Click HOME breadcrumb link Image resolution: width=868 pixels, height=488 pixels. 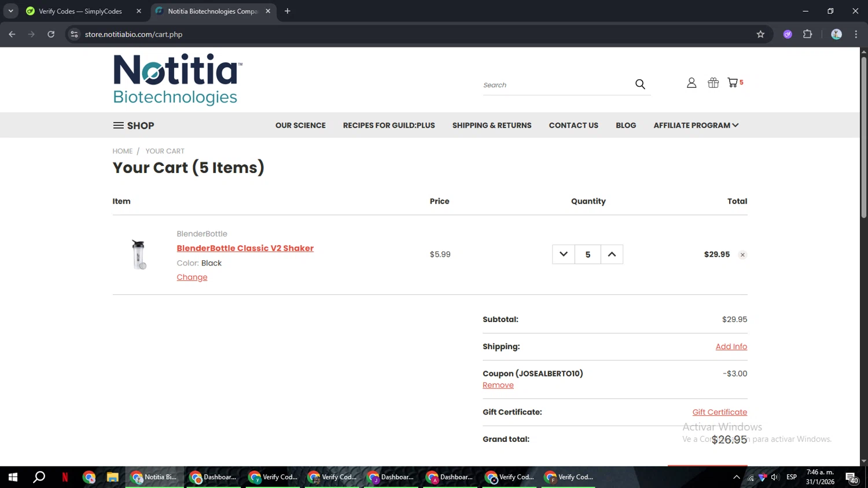click(123, 151)
